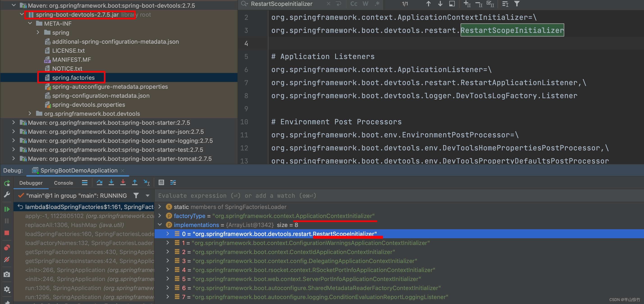Click Step Into icon

(111, 183)
